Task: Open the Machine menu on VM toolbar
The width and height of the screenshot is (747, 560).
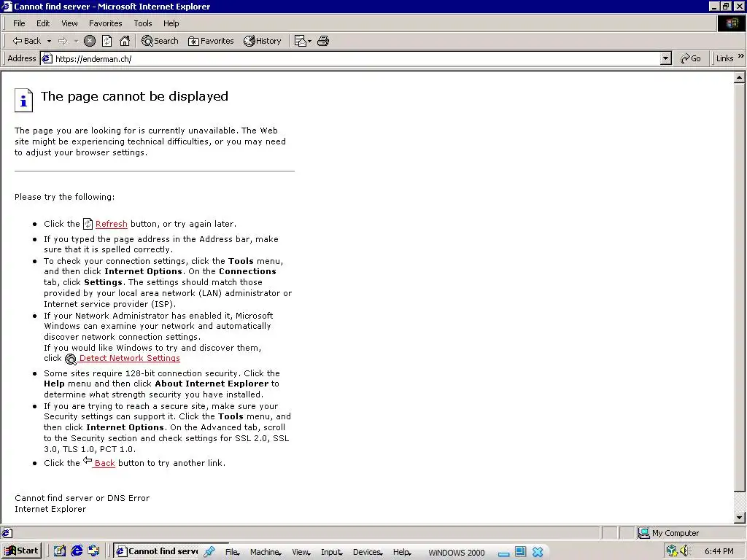Action: pyautogui.click(x=266, y=552)
